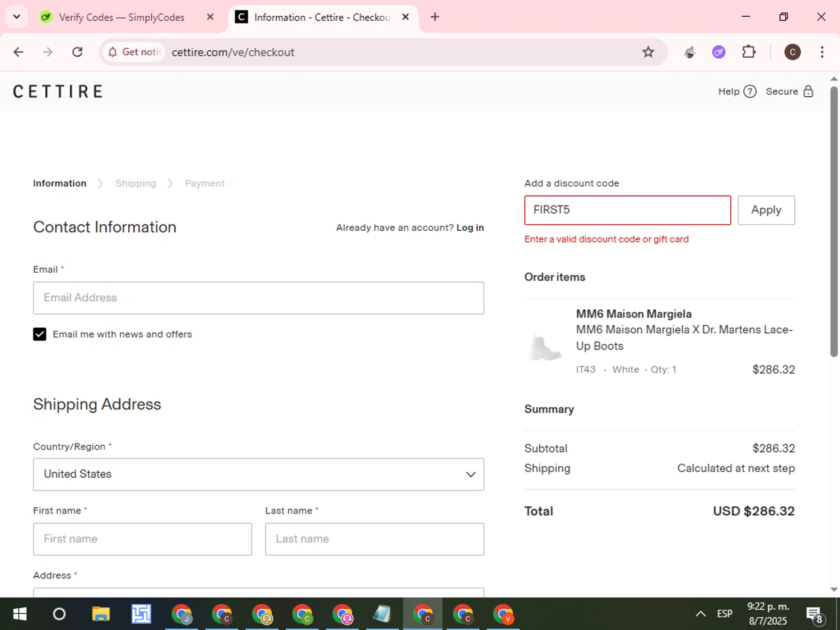This screenshot has width=840, height=630.
Task: Open the tab search dropdown arrow
Action: (17, 17)
